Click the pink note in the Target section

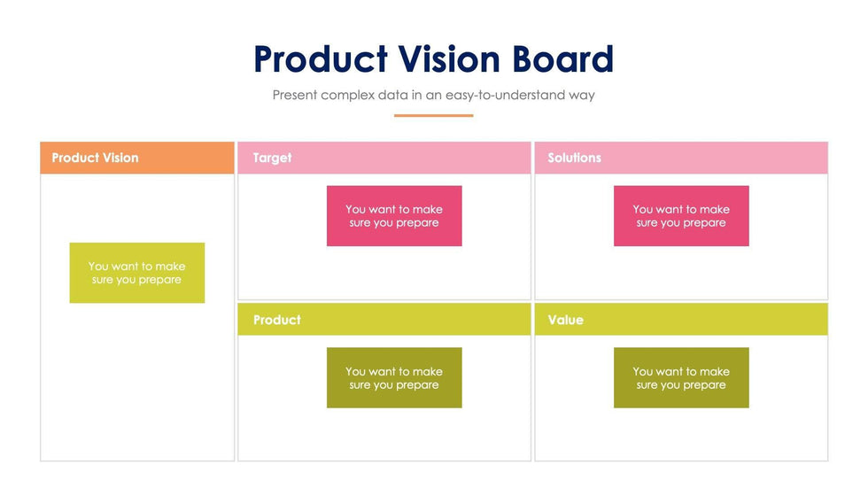coord(394,216)
